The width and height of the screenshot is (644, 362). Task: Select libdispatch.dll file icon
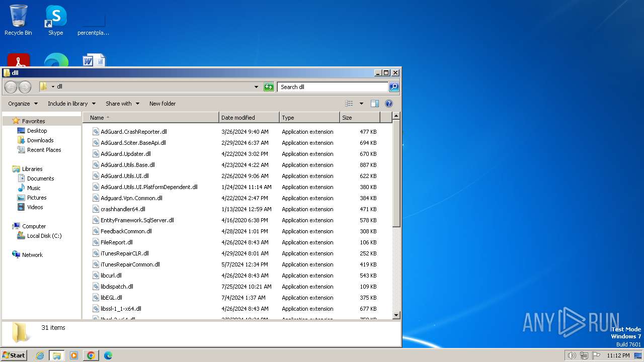(96, 287)
